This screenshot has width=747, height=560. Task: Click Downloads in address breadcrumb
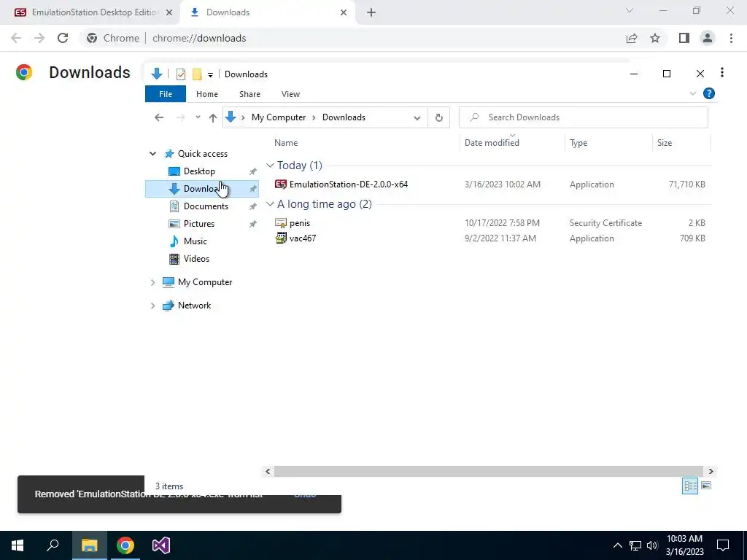(x=344, y=117)
